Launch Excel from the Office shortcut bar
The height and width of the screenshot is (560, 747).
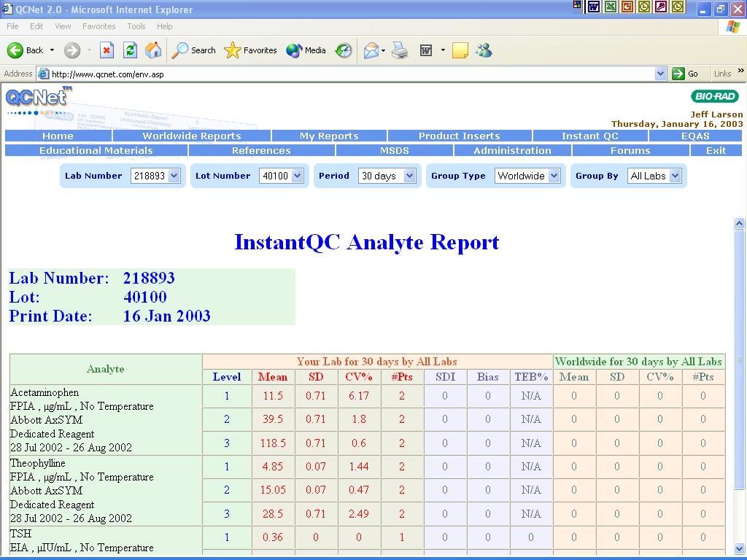click(x=611, y=7)
